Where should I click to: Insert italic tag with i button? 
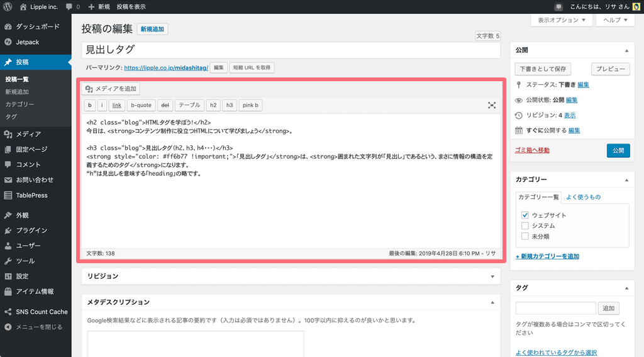(x=102, y=105)
